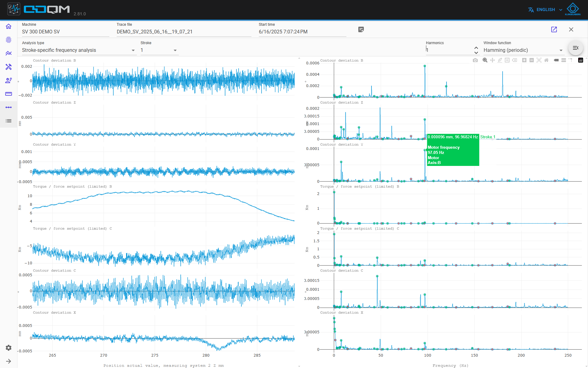Click the autoscale plot icon
The image size is (588, 368).
[x=539, y=60]
